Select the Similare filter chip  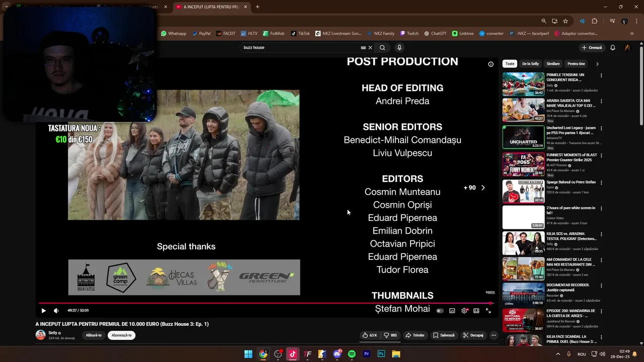[x=553, y=64]
